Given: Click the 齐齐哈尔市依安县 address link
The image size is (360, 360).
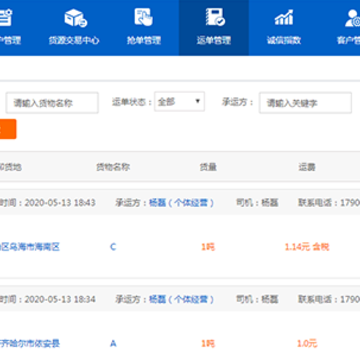Looking at the screenshot, I should click(x=30, y=343).
